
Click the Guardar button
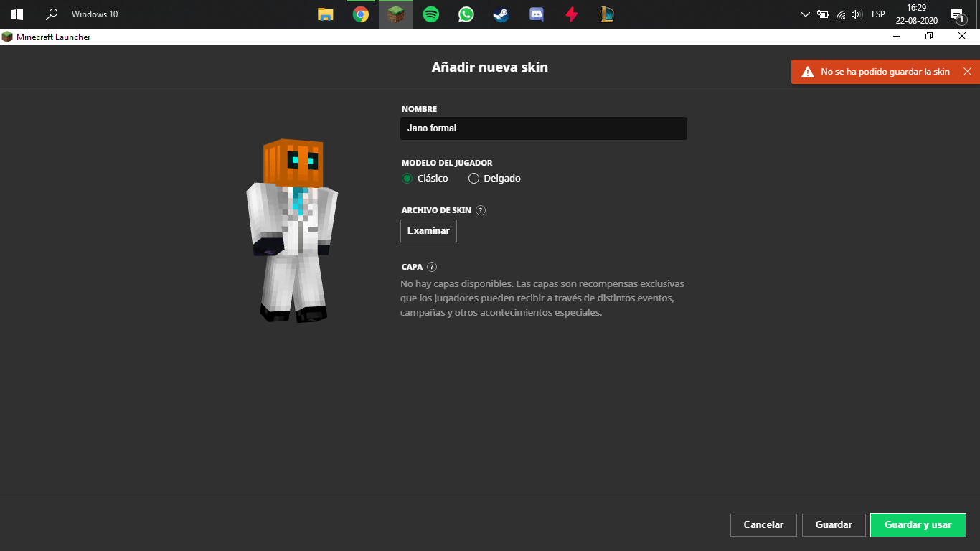point(834,525)
